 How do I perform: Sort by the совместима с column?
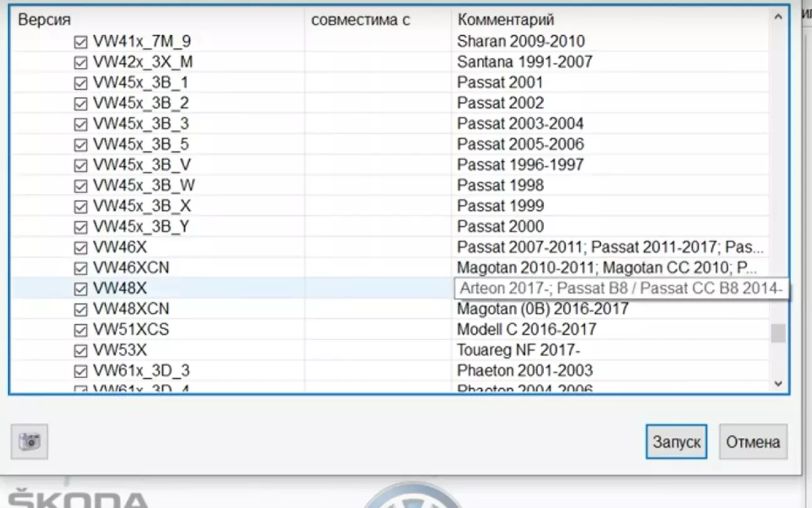360,19
